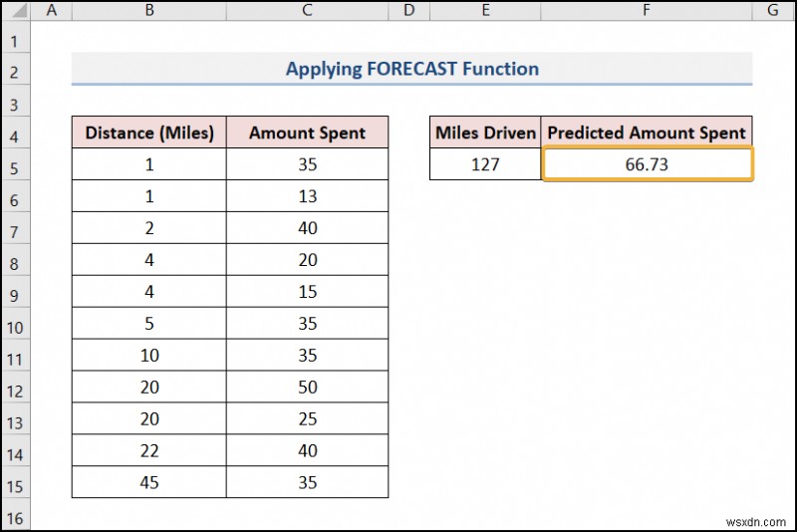Select row 14 header
Screen dimensions: 797x532
pyautogui.click(x=16, y=450)
